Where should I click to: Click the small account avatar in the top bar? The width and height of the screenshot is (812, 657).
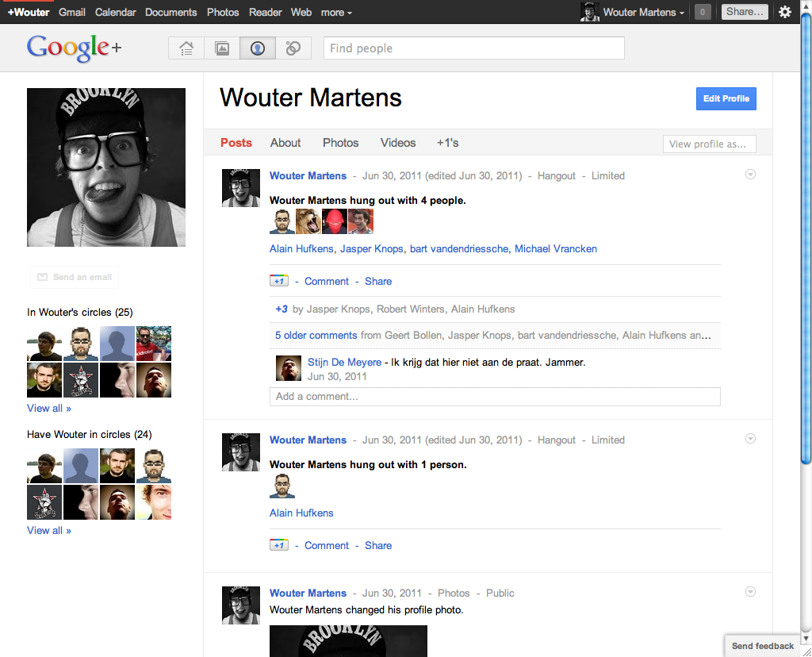pos(589,12)
